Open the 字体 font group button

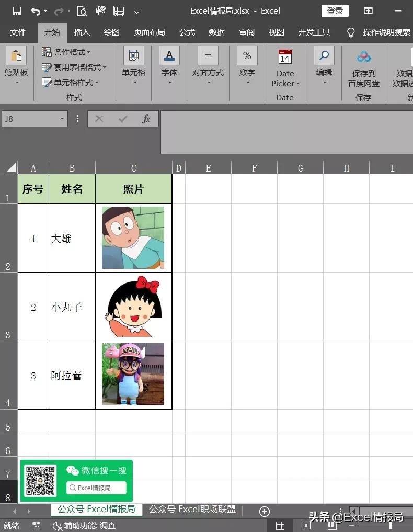tap(169, 65)
